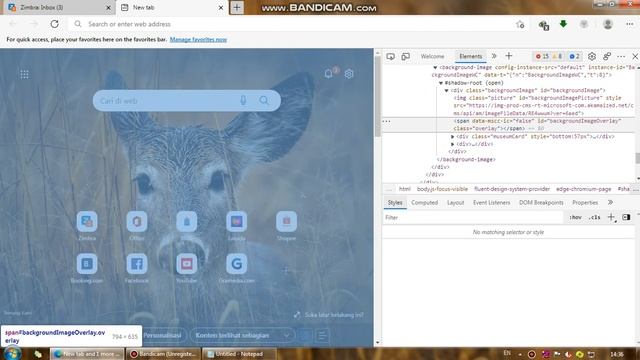Select html in DOM breadcrumb

(x=404, y=189)
